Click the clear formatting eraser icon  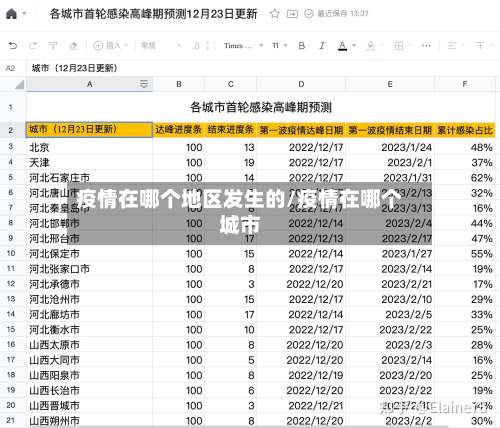(x=73, y=46)
